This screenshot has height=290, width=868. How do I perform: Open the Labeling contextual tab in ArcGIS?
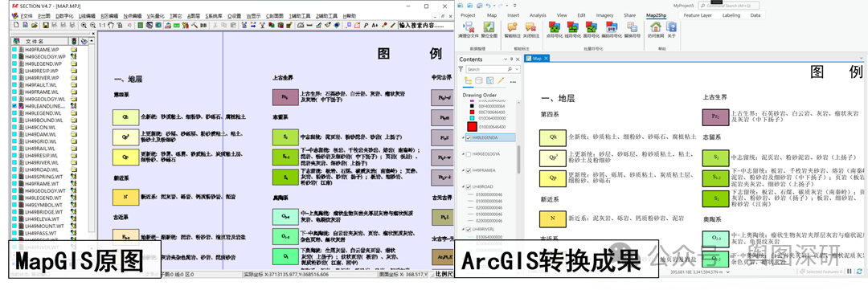coord(731,15)
